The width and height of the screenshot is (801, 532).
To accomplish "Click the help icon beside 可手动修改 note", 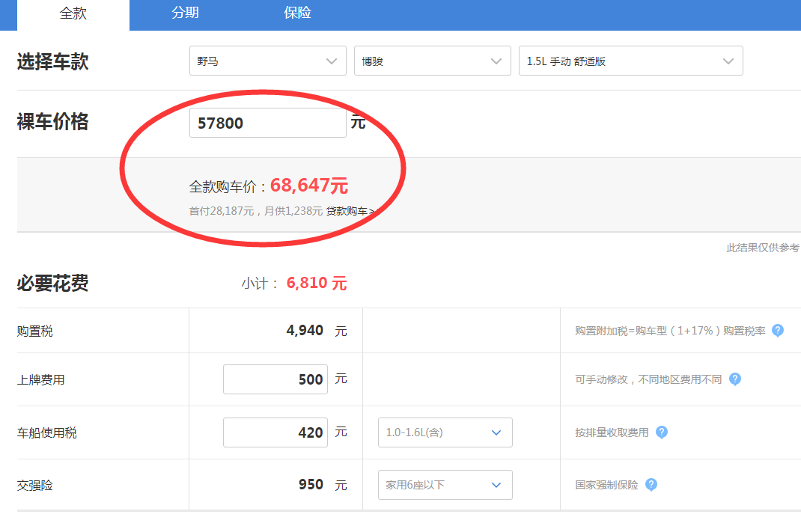I will 735,379.
